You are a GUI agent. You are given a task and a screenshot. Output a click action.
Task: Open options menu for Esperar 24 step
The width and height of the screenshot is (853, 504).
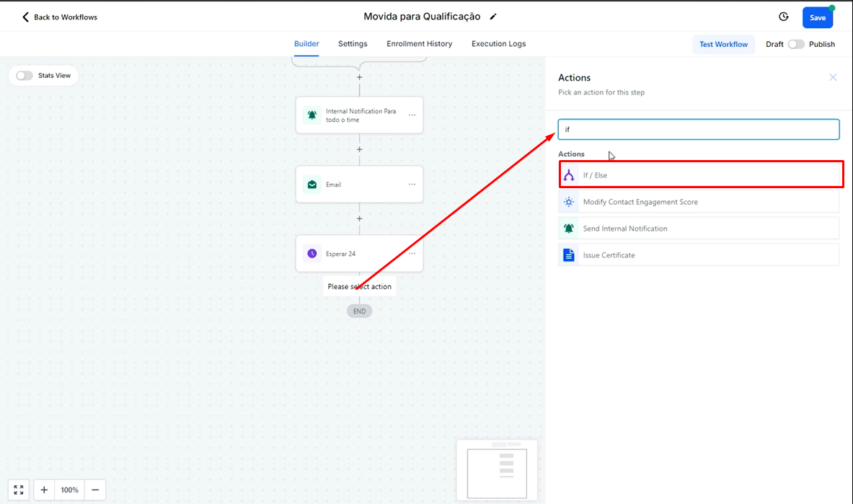point(412,254)
